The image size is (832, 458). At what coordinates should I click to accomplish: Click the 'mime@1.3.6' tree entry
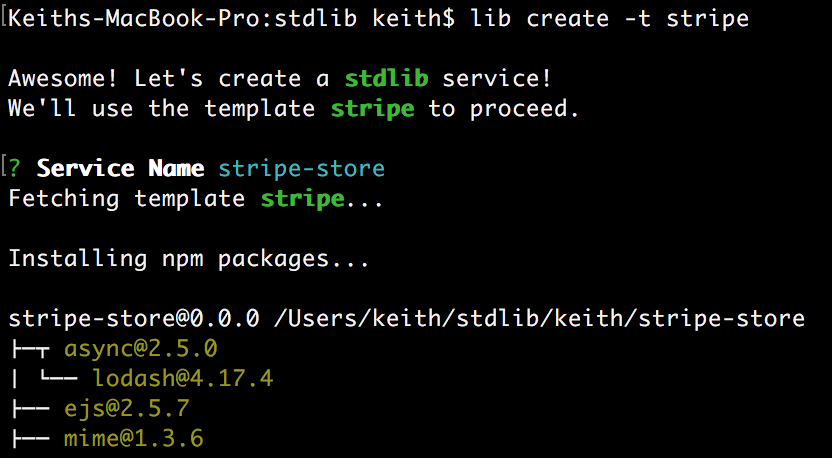134,438
